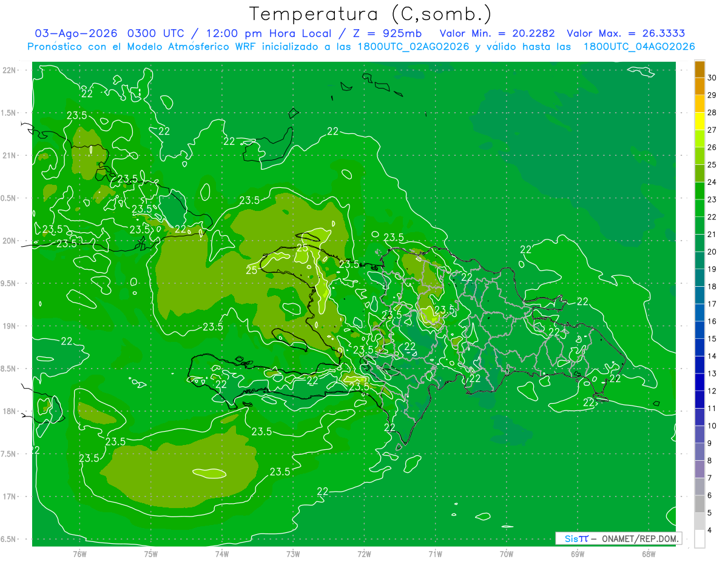Screen dimensions: 728x562
Task: Click the 21N latitude axis label
Action: click(10, 155)
